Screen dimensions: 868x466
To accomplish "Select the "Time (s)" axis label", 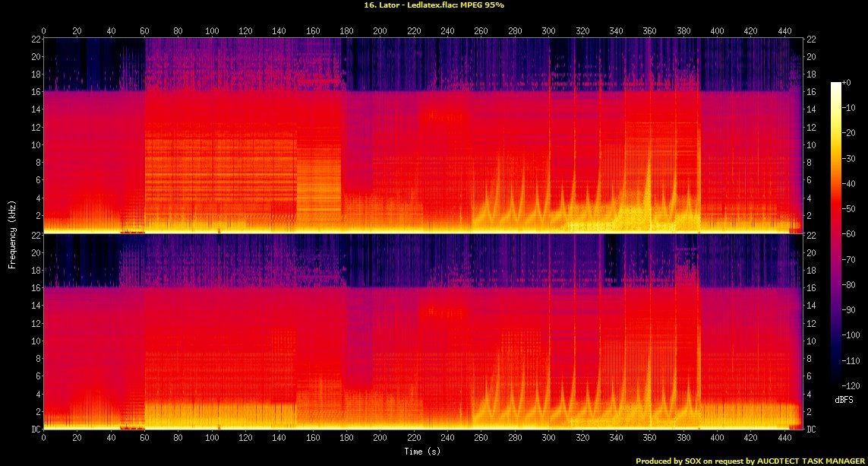I will 424,452.
